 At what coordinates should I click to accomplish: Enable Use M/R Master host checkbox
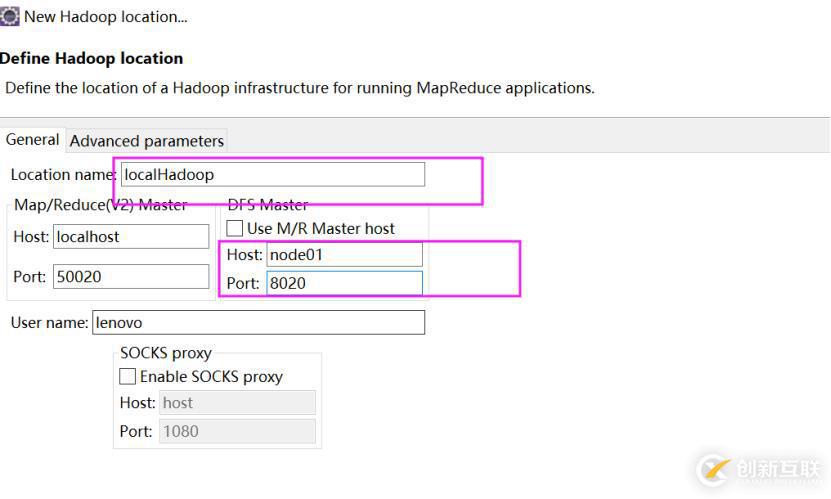point(234,228)
